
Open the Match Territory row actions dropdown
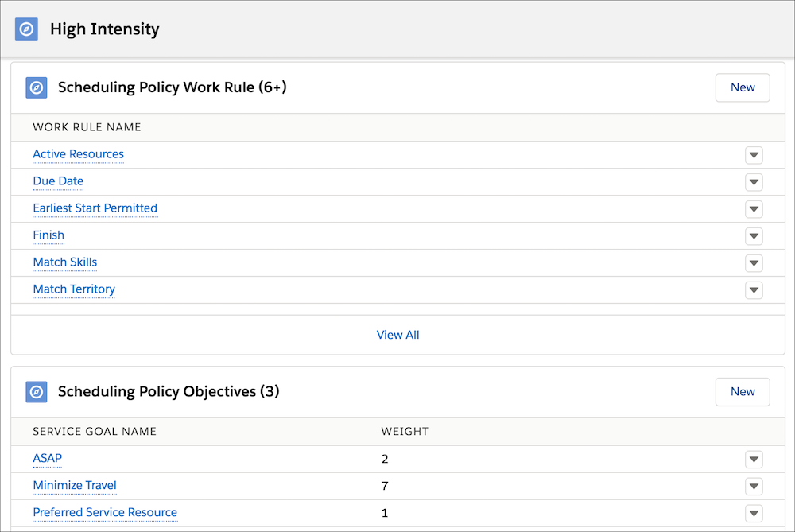(754, 290)
